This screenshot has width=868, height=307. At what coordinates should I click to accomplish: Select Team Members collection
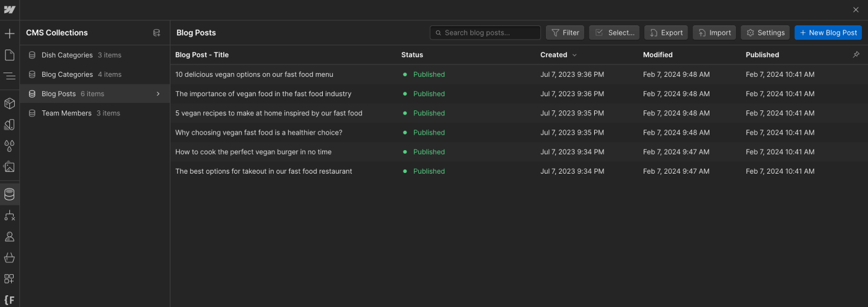click(x=95, y=113)
